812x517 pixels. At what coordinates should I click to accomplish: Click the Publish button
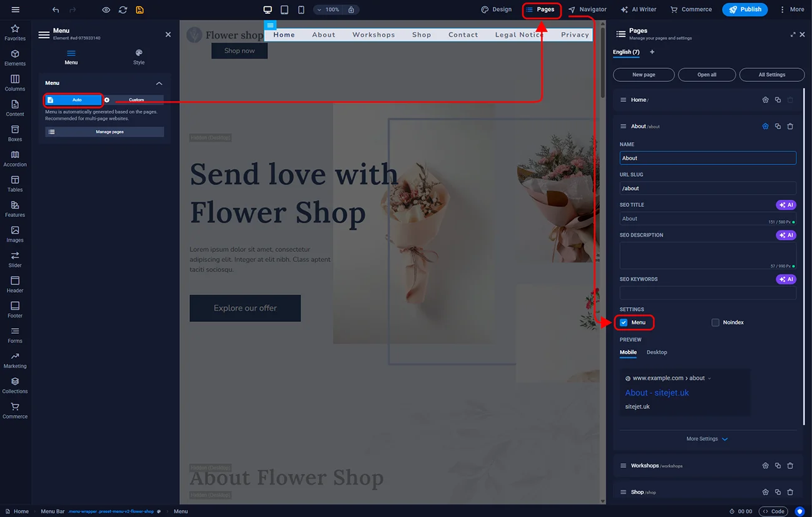point(745,9)
